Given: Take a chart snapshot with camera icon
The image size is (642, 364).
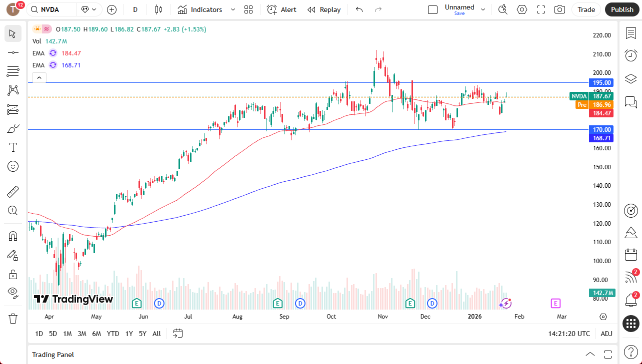Looking at the screenshot, I should point(560,9).
